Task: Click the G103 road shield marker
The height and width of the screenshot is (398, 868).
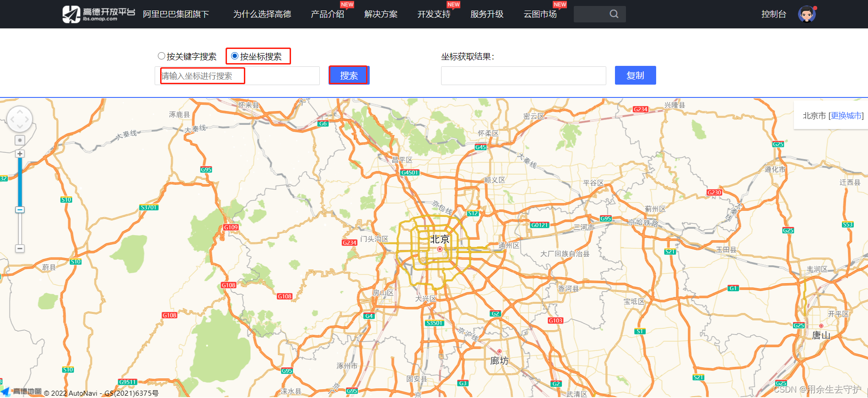Action: [x=555, y=320]
